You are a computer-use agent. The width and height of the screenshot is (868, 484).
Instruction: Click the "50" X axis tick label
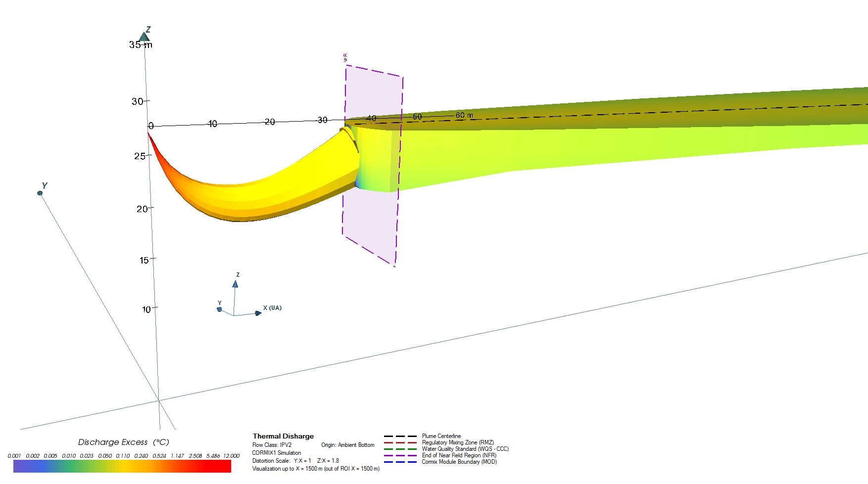click(417, 117)
